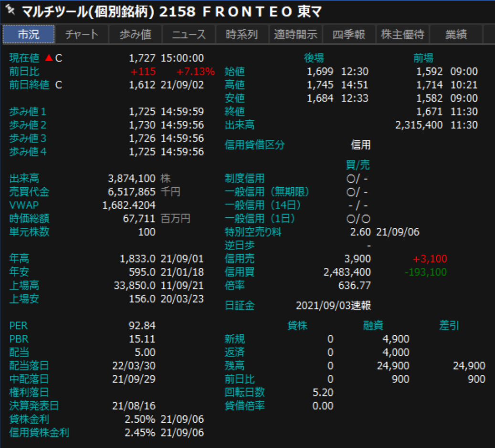Click the +115 price change value

[143, 71]
